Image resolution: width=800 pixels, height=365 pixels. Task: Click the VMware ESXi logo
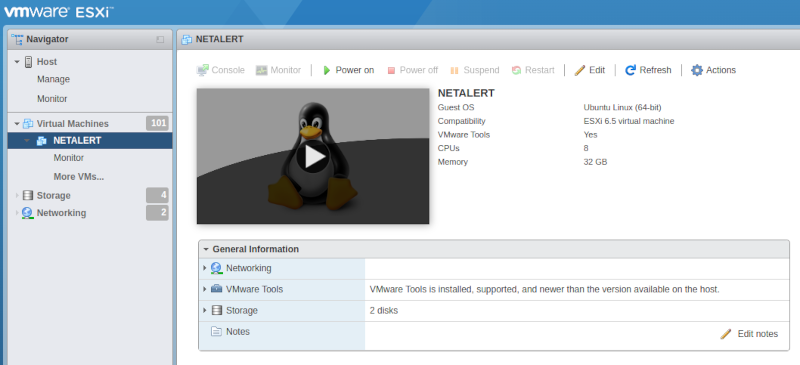pyautogui.click(x=59, y=12)
